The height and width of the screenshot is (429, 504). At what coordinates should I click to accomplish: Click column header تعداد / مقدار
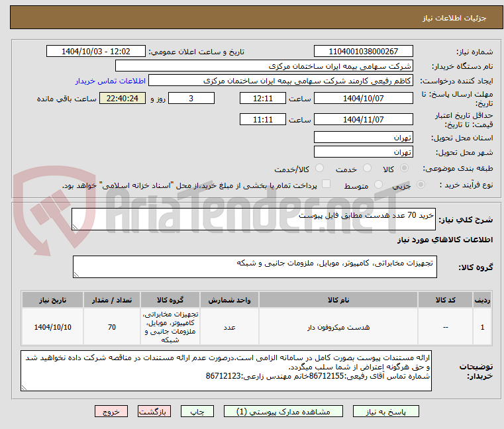click(x=112, y=300)
